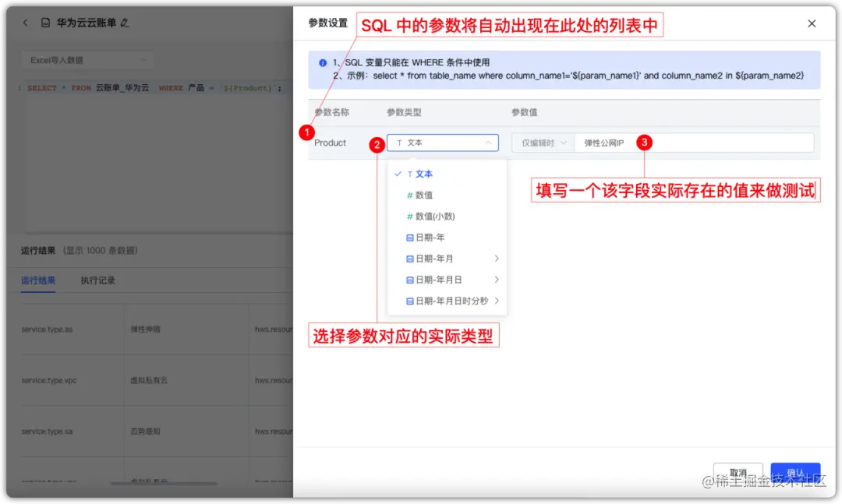Click the 参数值 input containing 弹性公网IP
Image resolution: width=842 pixels, height=504 pixels.
(694, 143)
